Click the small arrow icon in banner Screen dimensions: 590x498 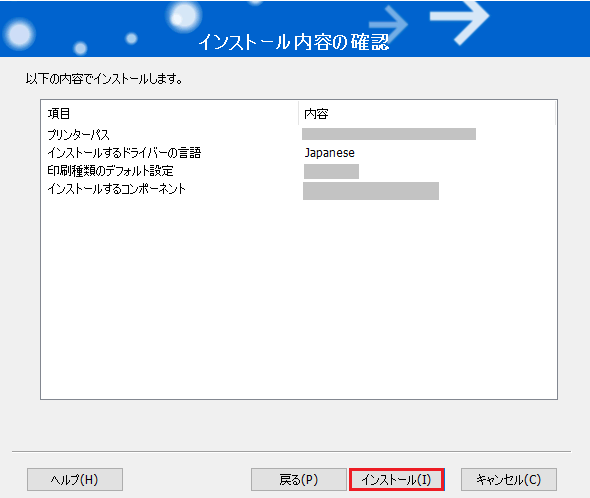[389, 24]
